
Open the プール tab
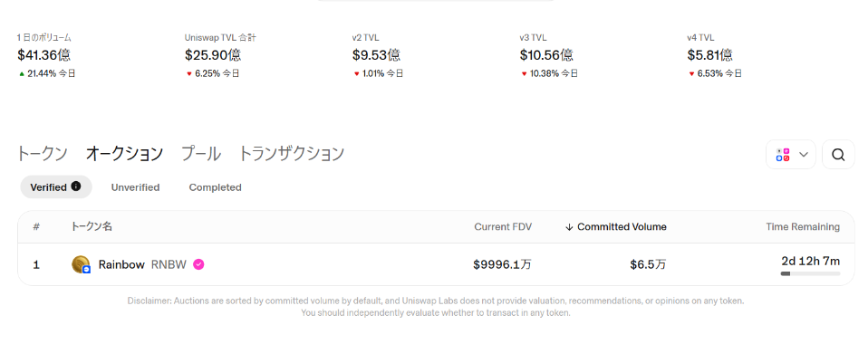pos(200,154)
